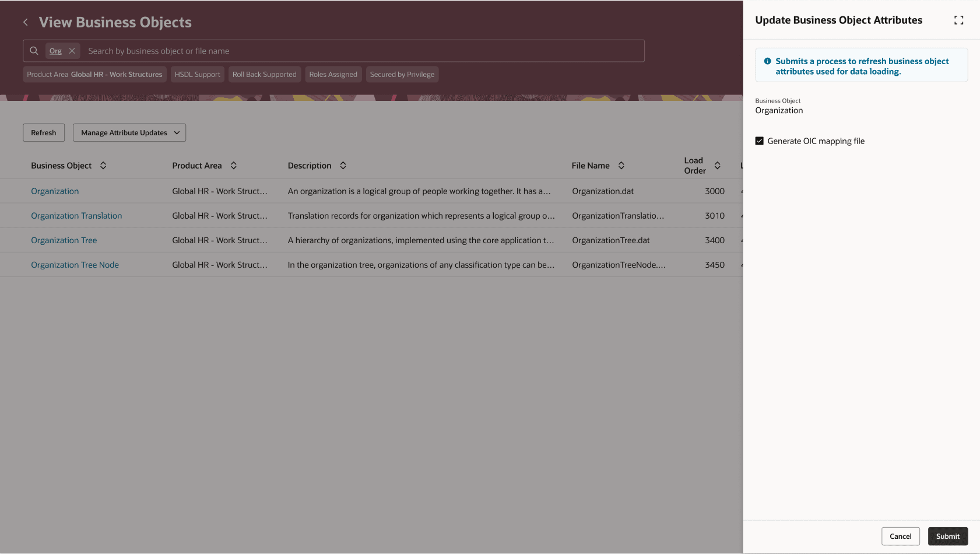Screen dimensions: 980x554
Task: Click the Product Area cell in Organization Tree row
Action: click(220, 240)
